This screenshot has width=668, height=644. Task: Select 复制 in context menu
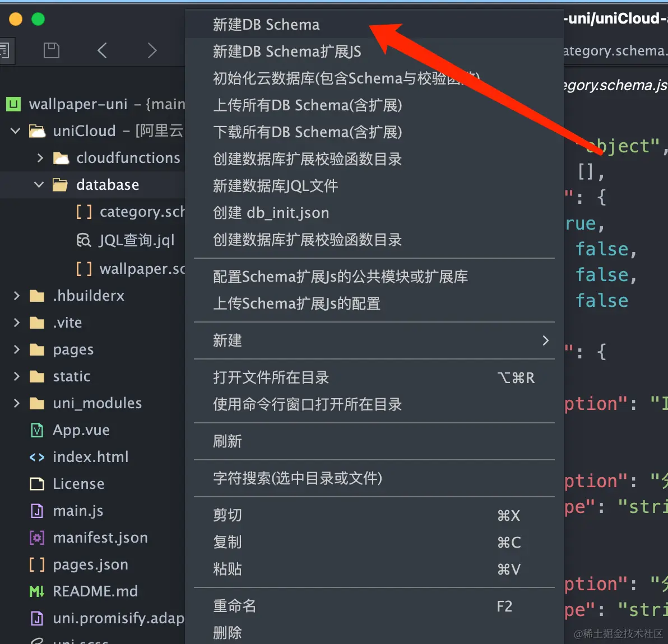tap(374, 542)
